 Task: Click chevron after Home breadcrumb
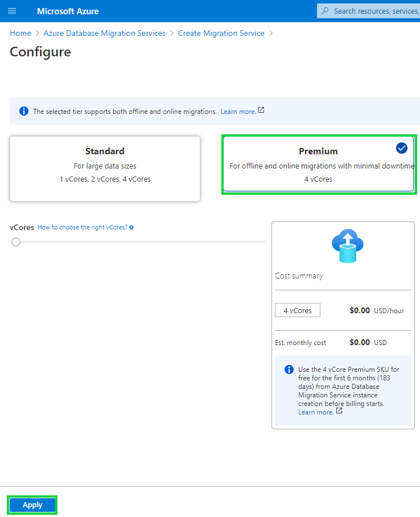tap(37, 33)
